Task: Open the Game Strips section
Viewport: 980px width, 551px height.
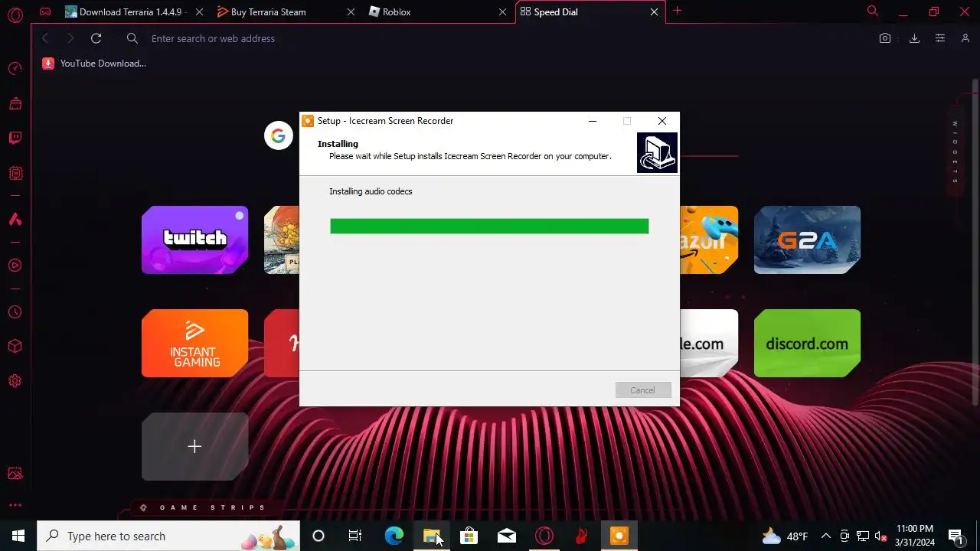Action: pos(204,507)
